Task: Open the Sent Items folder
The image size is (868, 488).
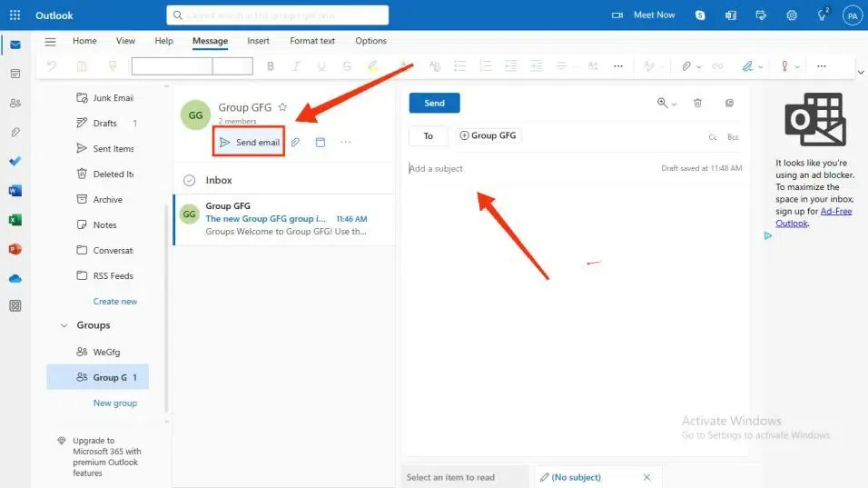Action: (x=105, y=148)
